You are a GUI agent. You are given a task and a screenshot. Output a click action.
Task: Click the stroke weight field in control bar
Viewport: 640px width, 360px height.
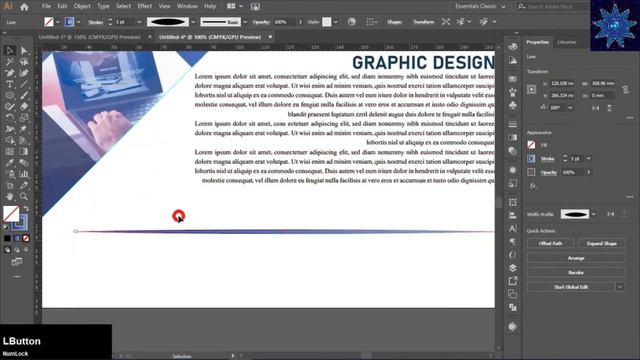pos(124,22)
